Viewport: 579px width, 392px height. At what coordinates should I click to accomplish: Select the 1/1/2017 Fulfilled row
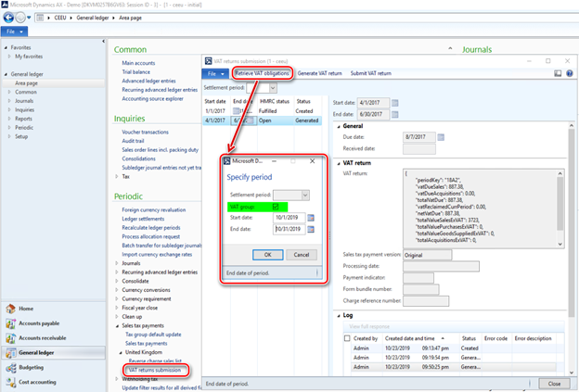(x=263, y=111)
